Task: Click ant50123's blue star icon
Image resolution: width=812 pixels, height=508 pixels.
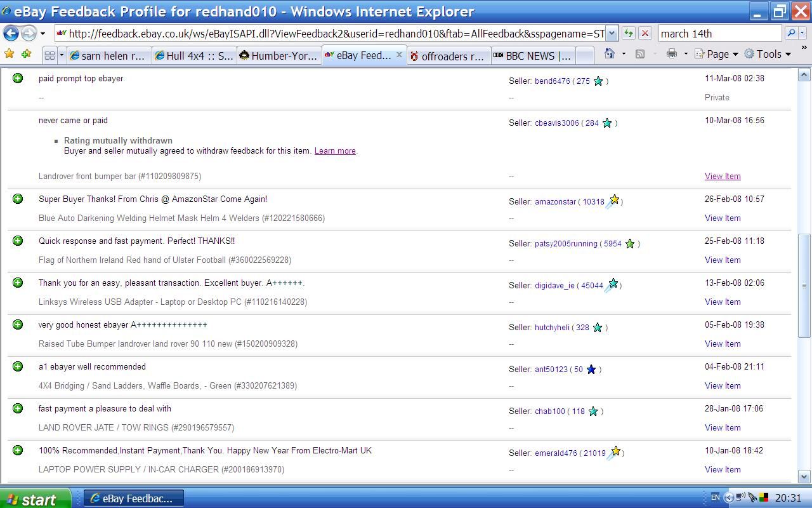Action: (x=591, y=370)
